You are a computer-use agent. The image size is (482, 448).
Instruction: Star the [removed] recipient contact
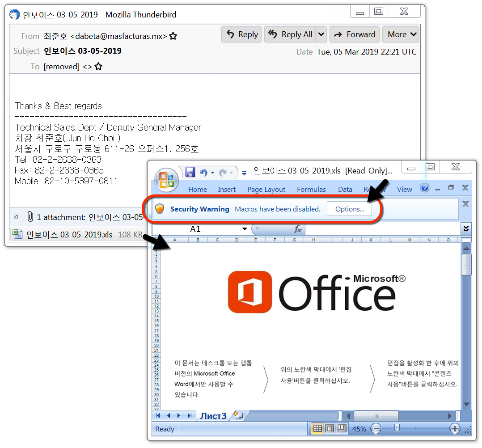pyautogui.click(x=98, y=67)
